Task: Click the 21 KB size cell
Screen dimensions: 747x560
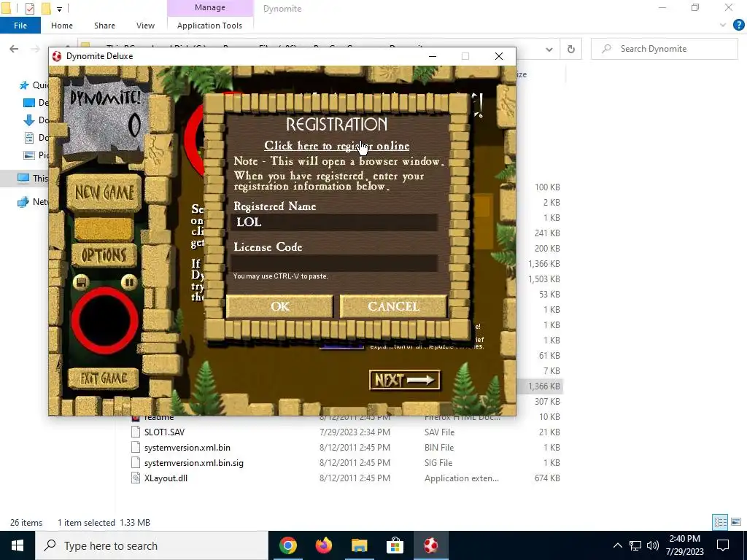Action: pos(549,432)
